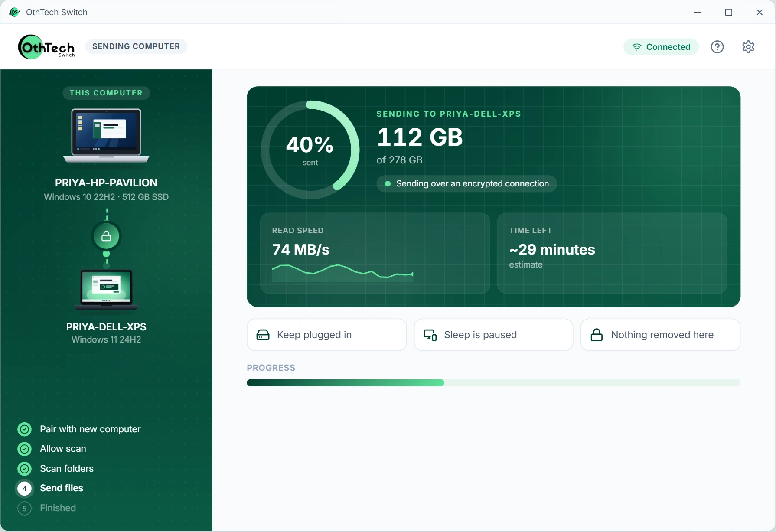The width and height of the screenshot is (776, 532).
Task: Click the encrypted connection status pill
Action: tap(467, 183)
